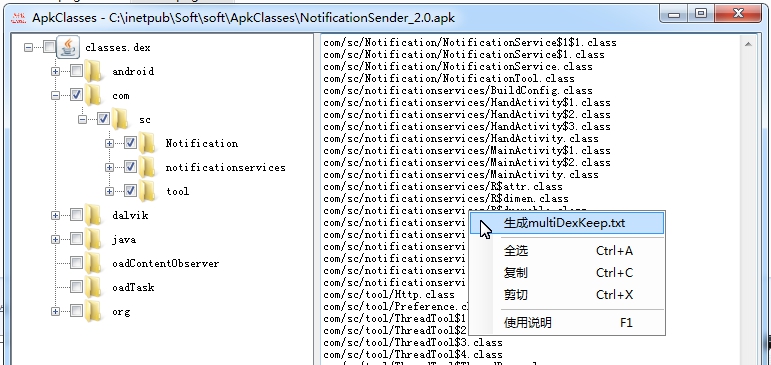Check the oadContentObserver checkbox
This screenshot has height=365, width=771.
click(76, 263)
